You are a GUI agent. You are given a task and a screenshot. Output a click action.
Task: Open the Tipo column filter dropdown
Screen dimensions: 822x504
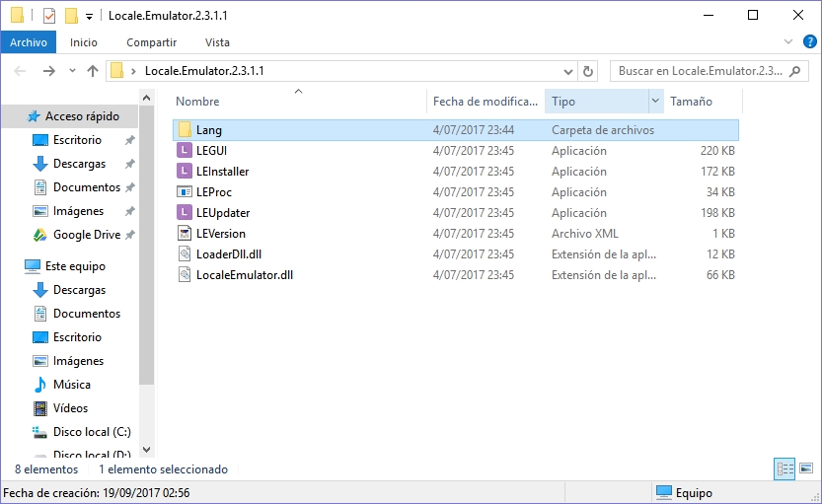[655, 101]
